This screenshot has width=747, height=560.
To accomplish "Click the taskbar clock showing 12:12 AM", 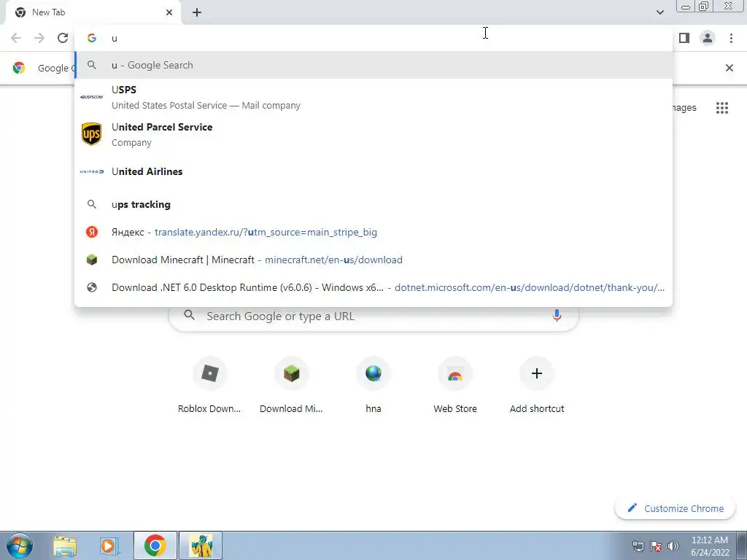I will [x=709, y=545].
